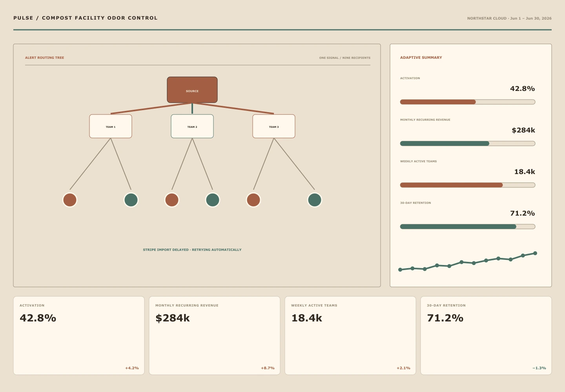This screenshot has width=565, height=392.
Task: Click the rust recipient circle under Team 1
Action: pos(70,200)
